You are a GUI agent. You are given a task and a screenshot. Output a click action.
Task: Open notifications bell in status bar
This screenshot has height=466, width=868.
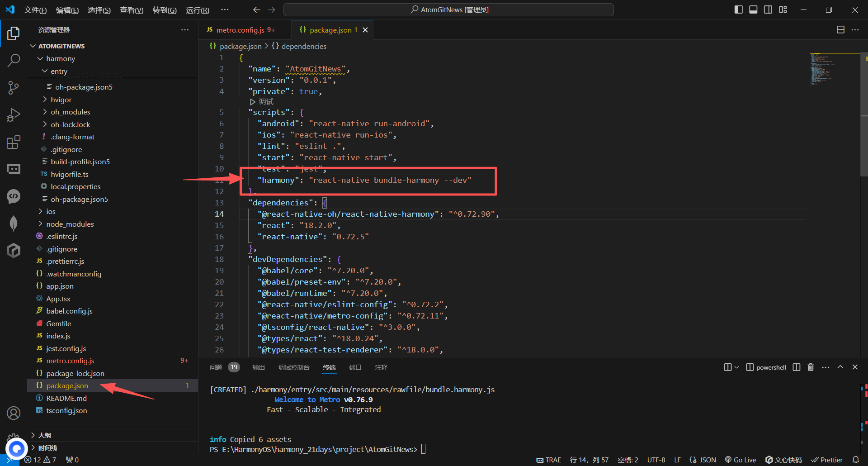(x=856, y=460)
